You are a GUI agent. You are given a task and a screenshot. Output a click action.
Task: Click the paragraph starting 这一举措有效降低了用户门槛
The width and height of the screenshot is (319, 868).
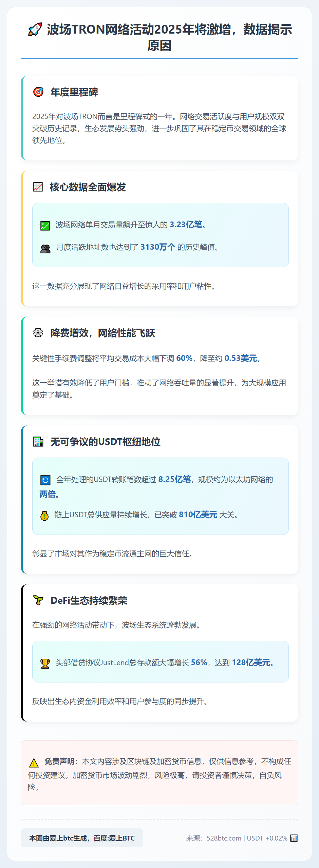159,389
